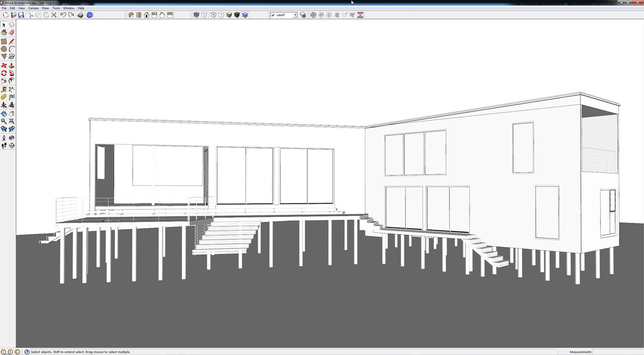Toggle Monochrome face style
This screenshot has height=355, width=644.
[245, 15]
